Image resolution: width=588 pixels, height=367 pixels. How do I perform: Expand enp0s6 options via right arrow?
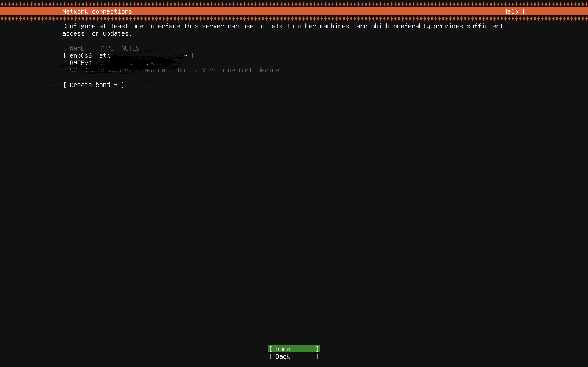[186, 56]
